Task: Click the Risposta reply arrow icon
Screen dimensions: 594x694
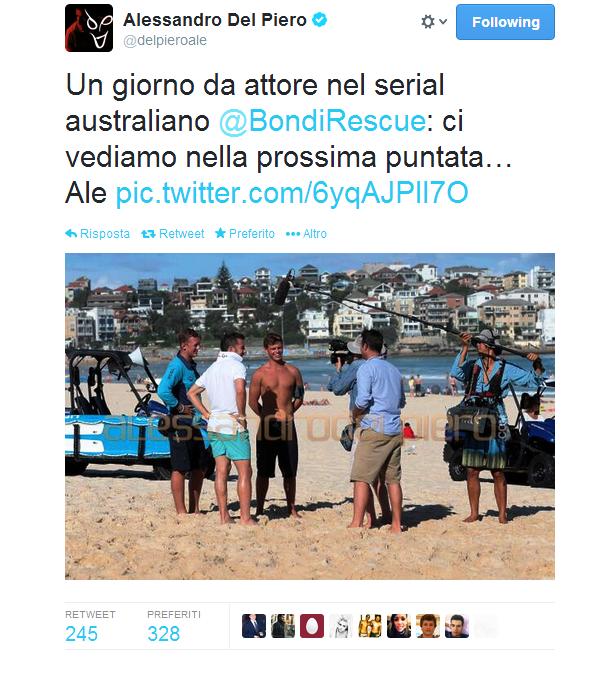Action: coord(71,233)
